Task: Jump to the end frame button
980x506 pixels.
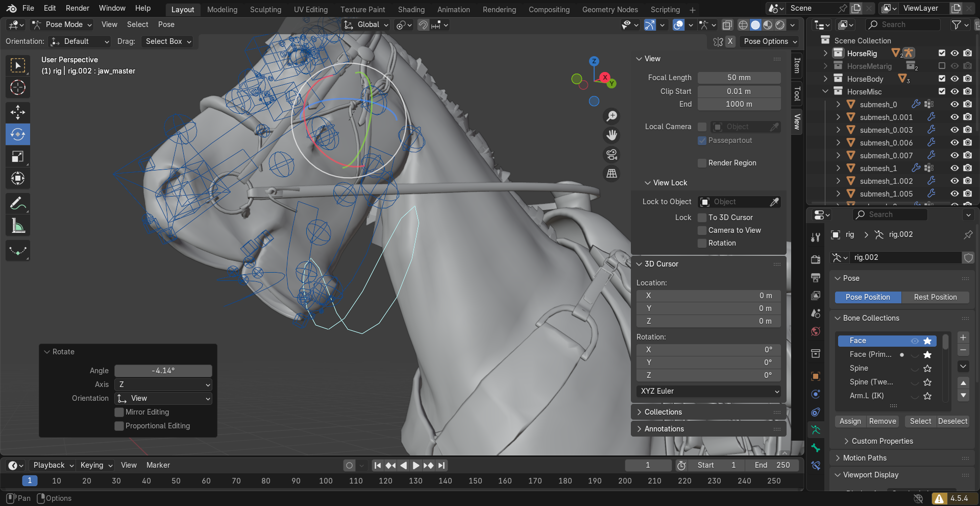Action: click(442, 465)
